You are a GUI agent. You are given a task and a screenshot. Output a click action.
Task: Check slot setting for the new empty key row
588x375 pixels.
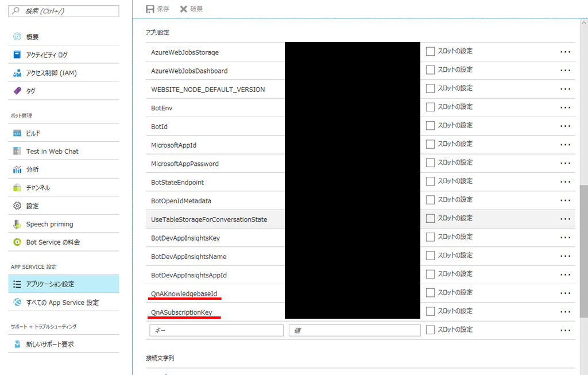(x=431, y=330)
